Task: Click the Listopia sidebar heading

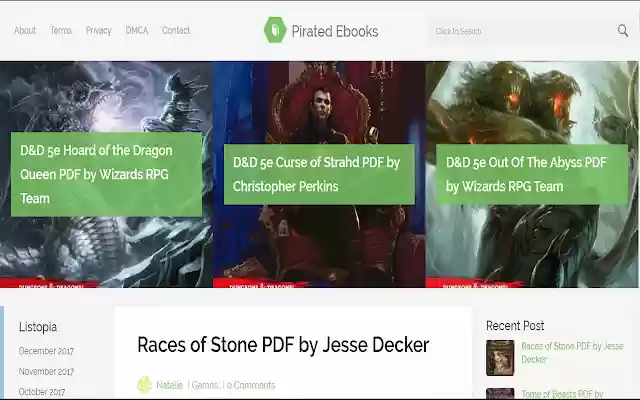Action: (38, 327)
